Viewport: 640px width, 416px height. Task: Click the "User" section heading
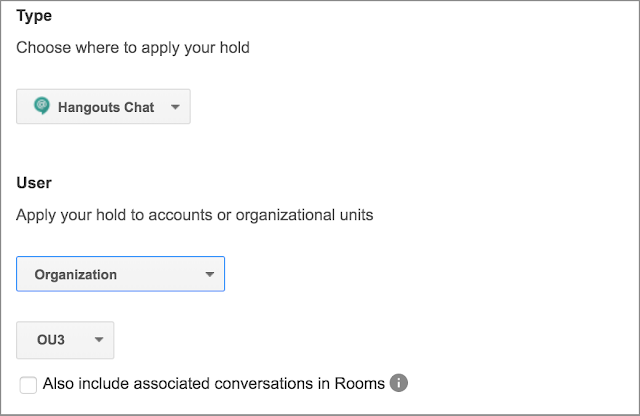34,183
